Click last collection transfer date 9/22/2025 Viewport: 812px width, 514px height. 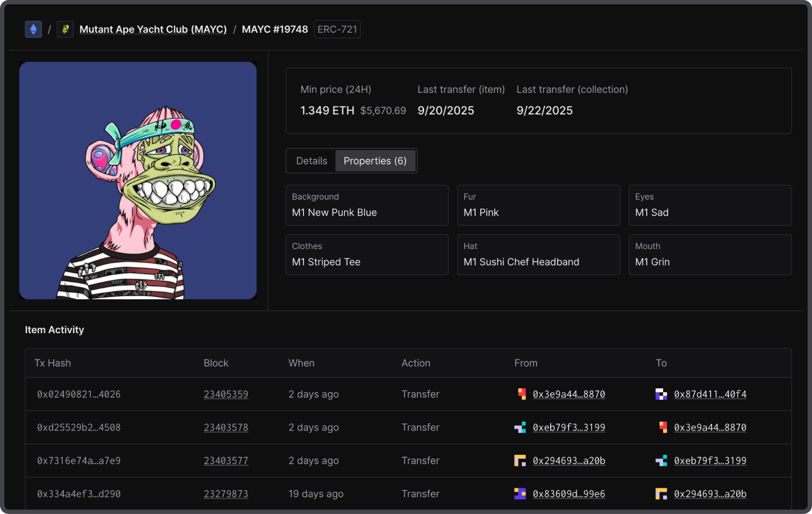click(545, 111)
